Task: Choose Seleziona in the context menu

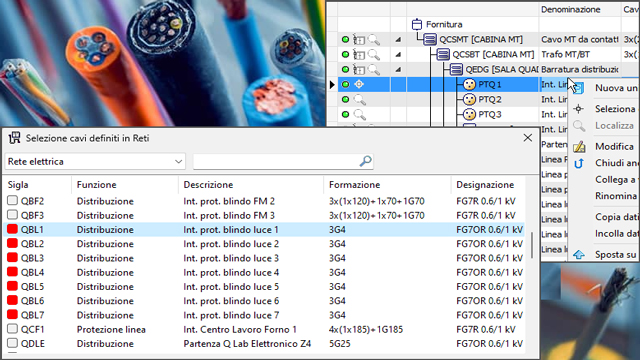Action: [615, 109]
